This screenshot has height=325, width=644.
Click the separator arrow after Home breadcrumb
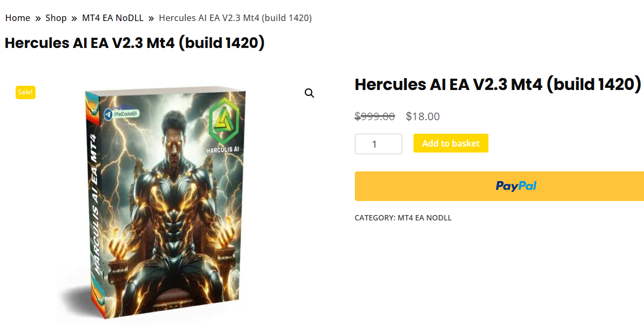[x=38, y=18]
